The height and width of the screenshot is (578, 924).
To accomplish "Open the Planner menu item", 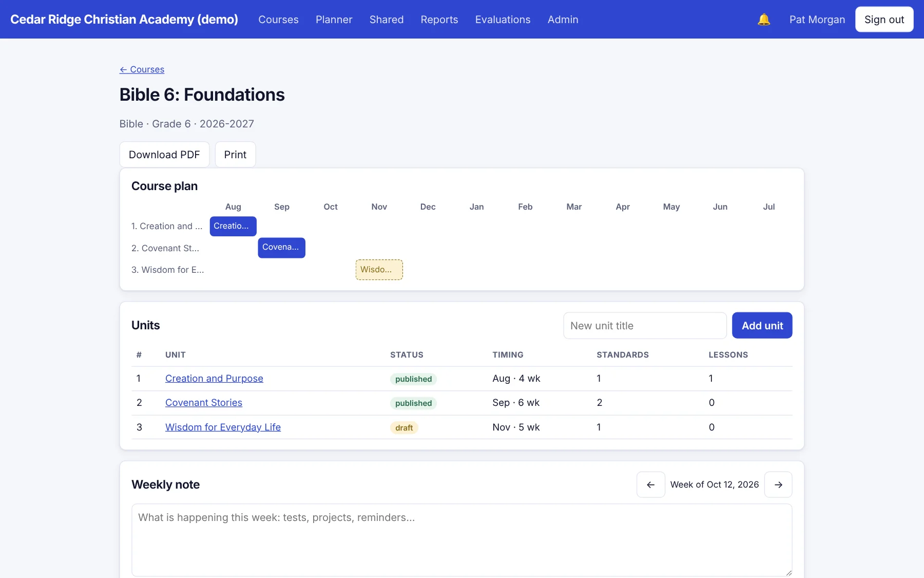I will (x=334, y=20).
